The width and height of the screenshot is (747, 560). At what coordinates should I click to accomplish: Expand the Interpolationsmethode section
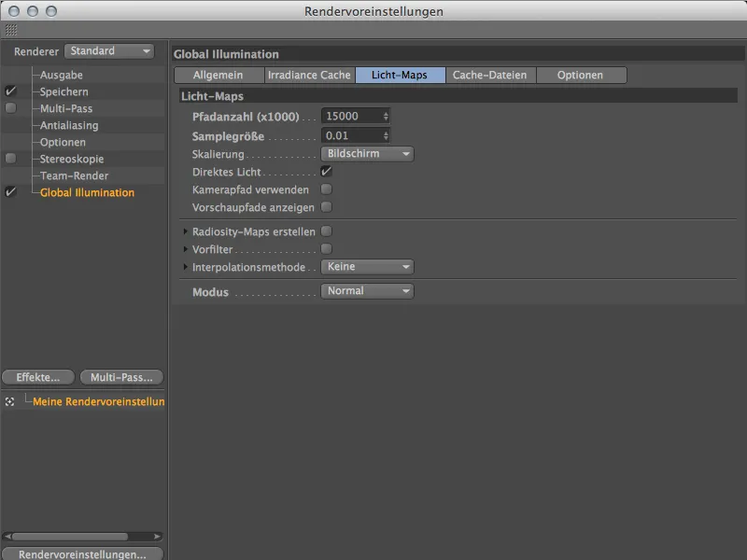tap(185, 267)
